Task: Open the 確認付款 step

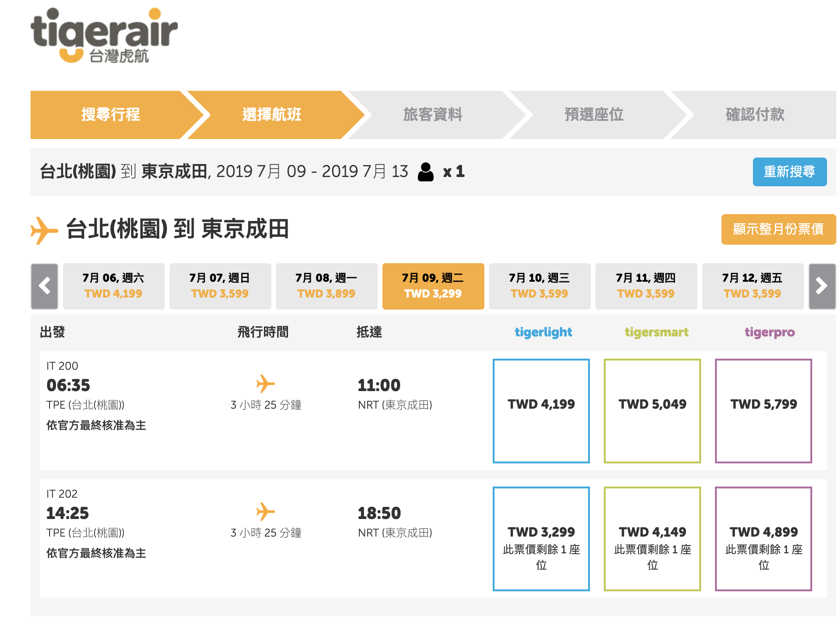Action: [755, 115]
